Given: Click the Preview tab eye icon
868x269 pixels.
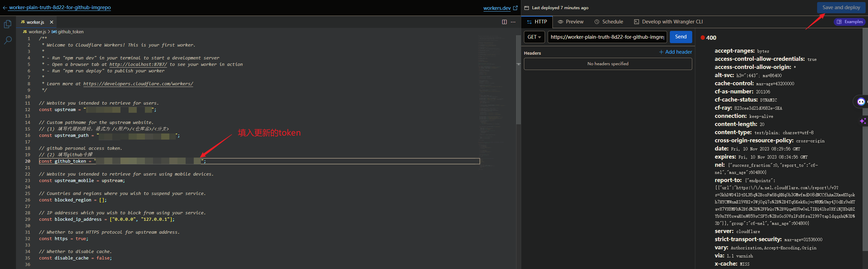Looking at the screenshot, I should tap(561, 22).
